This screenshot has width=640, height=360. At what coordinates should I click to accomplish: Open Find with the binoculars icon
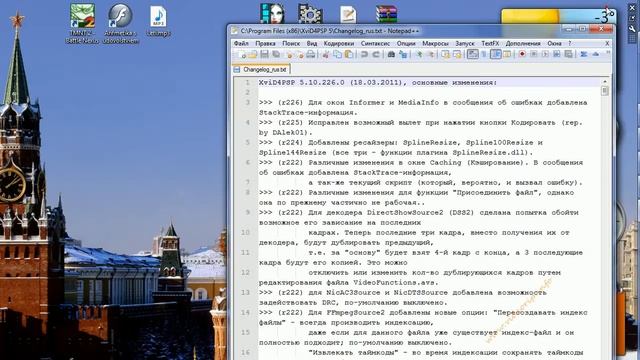391,54
